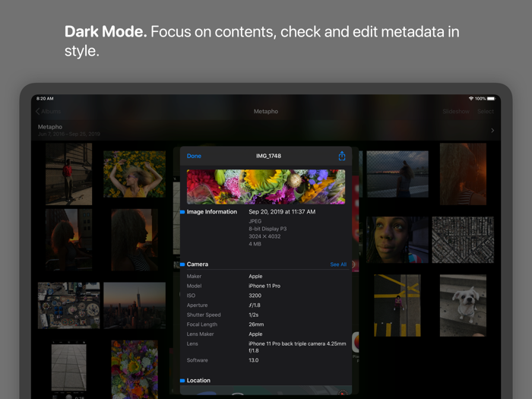
Task: Open the woman silhouette with city sunset photo
Action: 69,239
